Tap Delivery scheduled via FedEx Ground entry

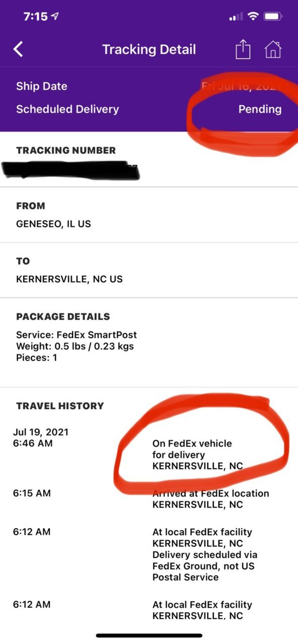point(204,554)
